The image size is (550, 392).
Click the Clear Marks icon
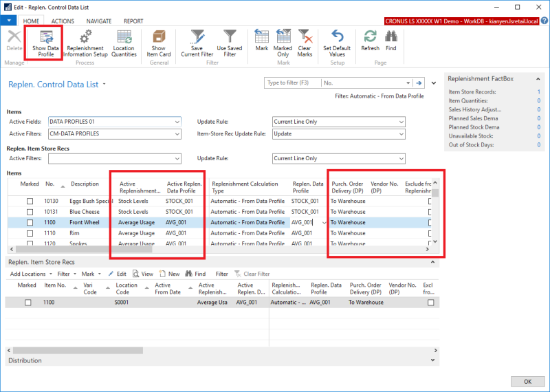coord(304,36)
